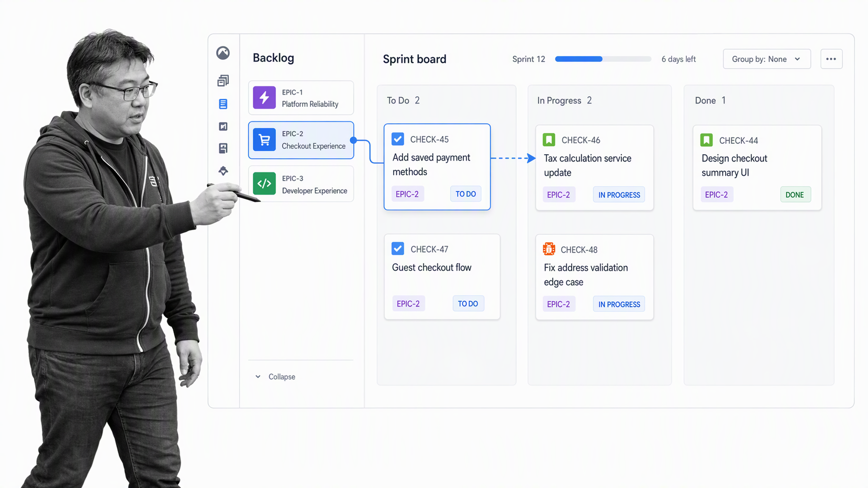Open the three-dots more options menu
Viewport: 868px width, 488px height.
pos(831,59)
